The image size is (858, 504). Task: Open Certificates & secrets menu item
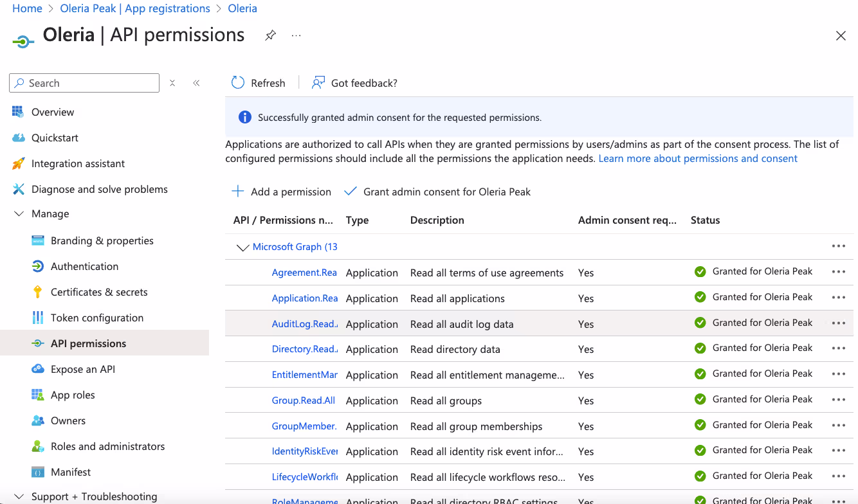[x=99, y=292]
